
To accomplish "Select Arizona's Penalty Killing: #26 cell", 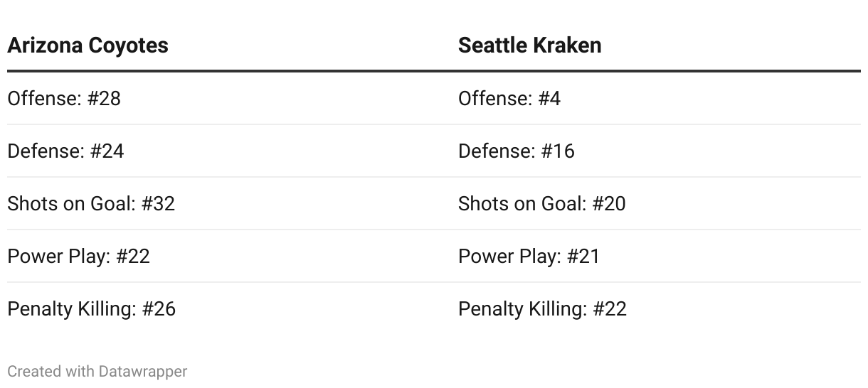I will coord(91,308).
